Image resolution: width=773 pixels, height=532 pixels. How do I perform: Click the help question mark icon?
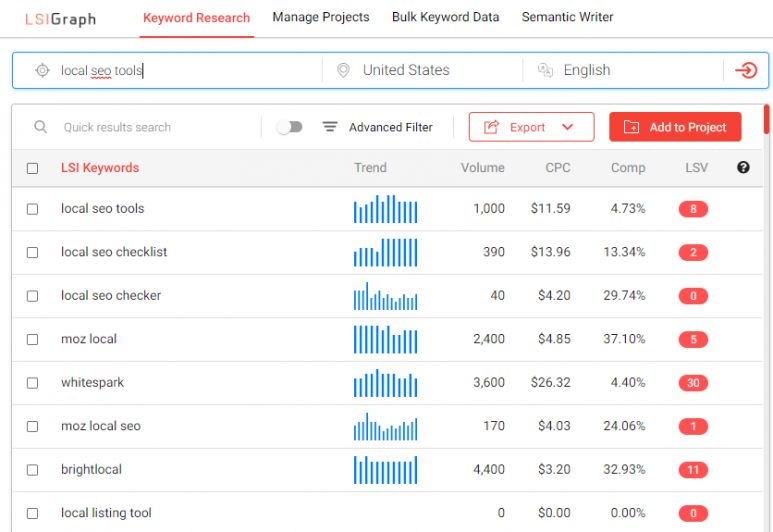[743, 168]
